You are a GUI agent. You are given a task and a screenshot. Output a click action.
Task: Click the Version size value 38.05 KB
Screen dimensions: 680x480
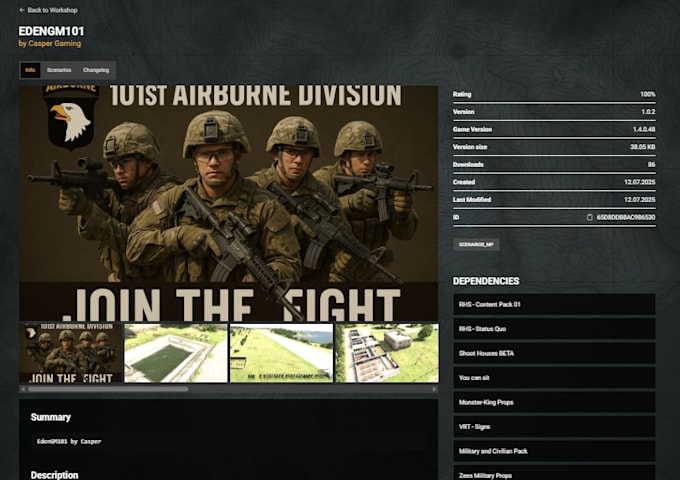point(643,147)
